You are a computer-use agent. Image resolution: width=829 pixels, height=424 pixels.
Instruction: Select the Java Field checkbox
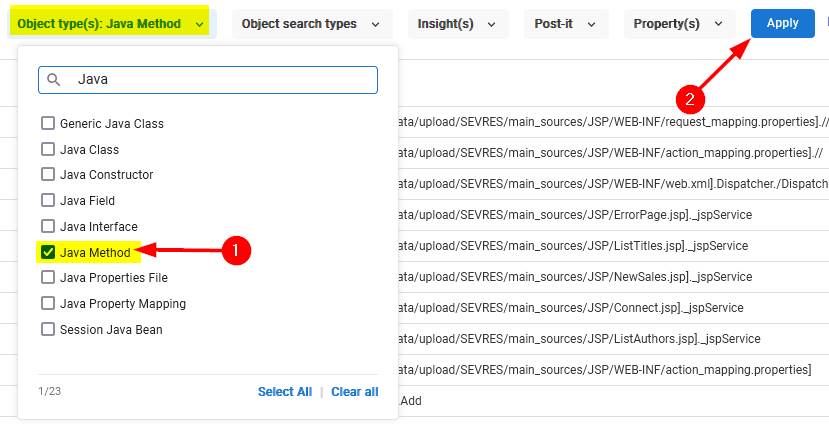(48, 201)
